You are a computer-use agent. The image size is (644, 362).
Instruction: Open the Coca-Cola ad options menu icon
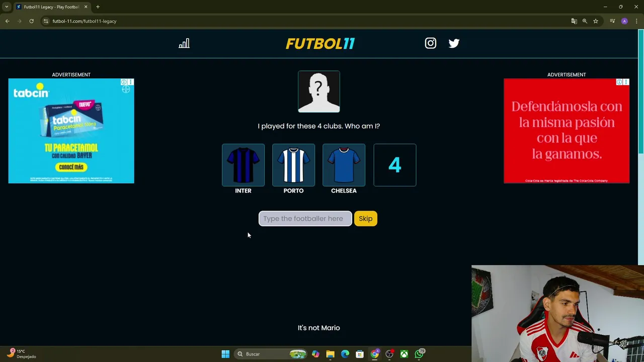(x=626, y=82)
